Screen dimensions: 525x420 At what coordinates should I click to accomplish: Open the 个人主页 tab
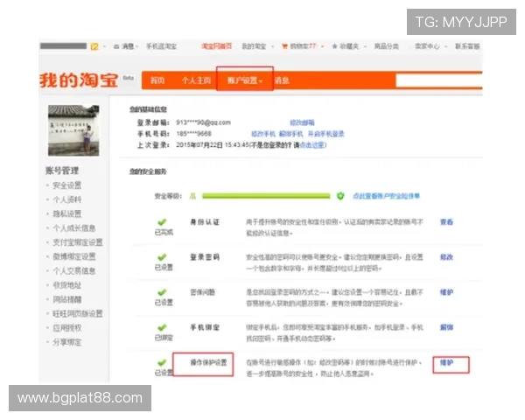pyautogui.click(x=196, y=80)
